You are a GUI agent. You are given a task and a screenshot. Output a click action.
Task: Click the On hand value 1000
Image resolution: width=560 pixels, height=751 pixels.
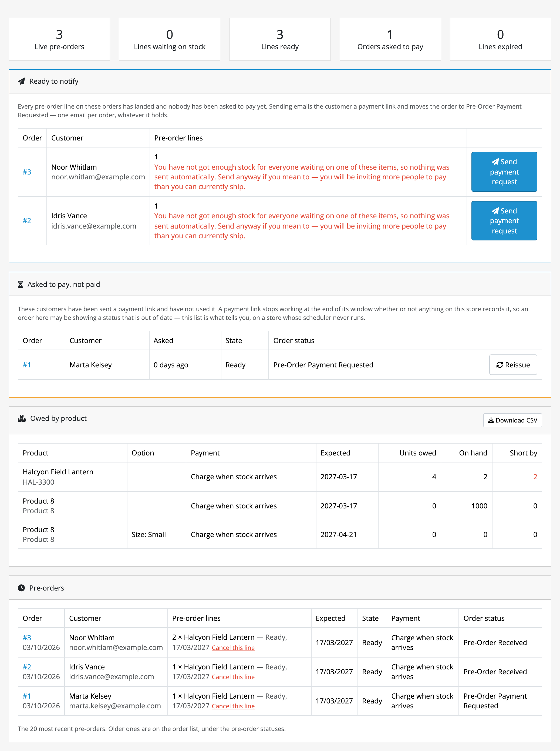click(x=479, y=506)
